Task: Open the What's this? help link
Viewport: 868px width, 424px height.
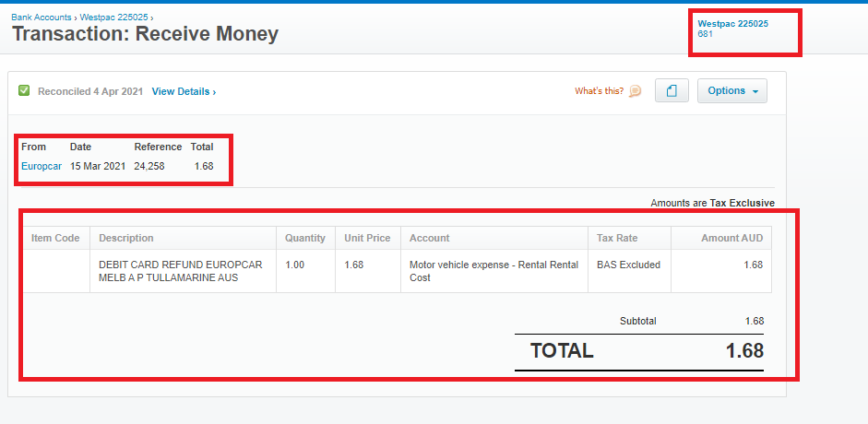Action: tap(599, 90)
